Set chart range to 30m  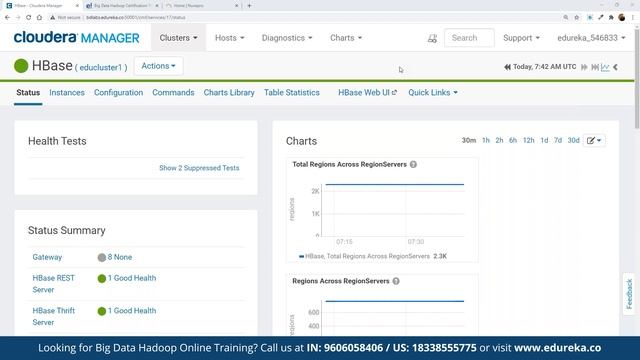click(x=469, y=140)
